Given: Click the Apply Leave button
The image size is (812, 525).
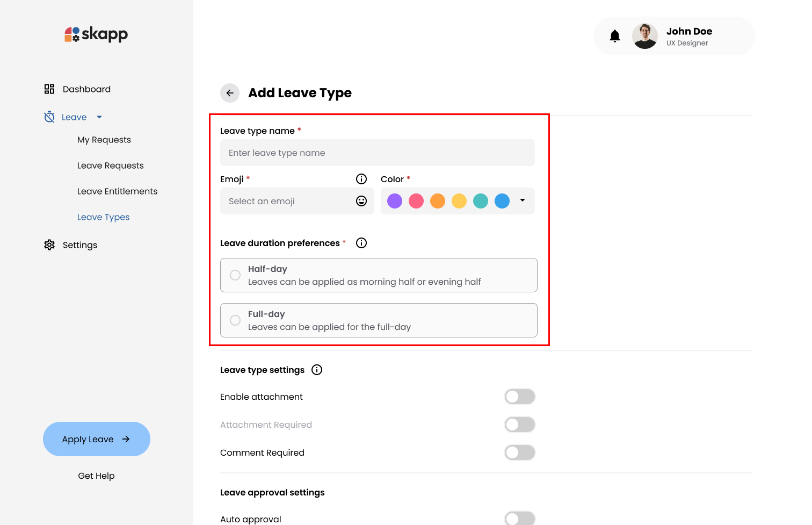Looking at the screenshot, I should coord(96,439).
